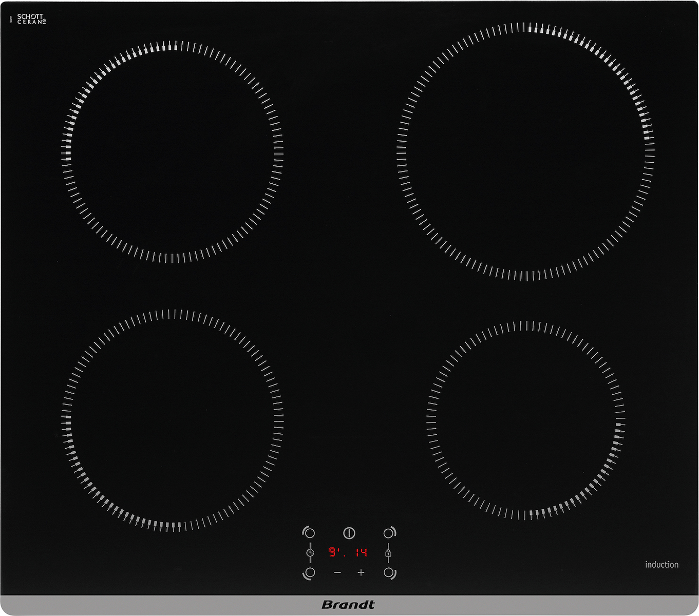Increase the setting with plus key
This screenshot has width=699, height=616.
pos(361,572)
